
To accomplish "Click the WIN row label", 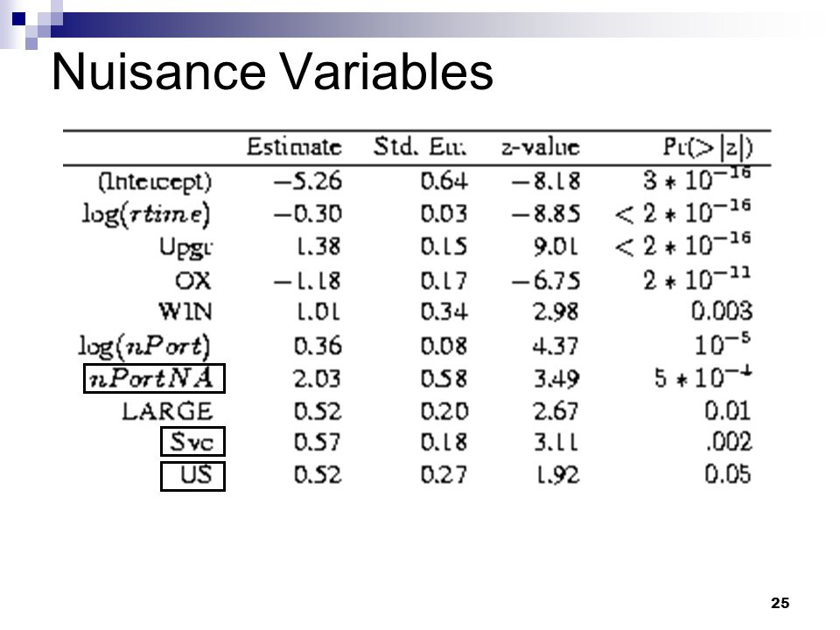I will [185, 311].
